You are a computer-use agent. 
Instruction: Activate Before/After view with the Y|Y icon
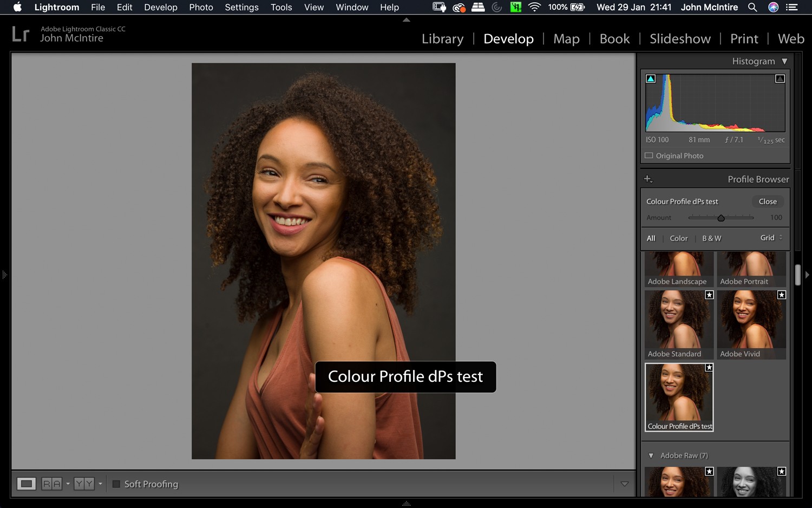pyautogui.click(x=84, y=483)
